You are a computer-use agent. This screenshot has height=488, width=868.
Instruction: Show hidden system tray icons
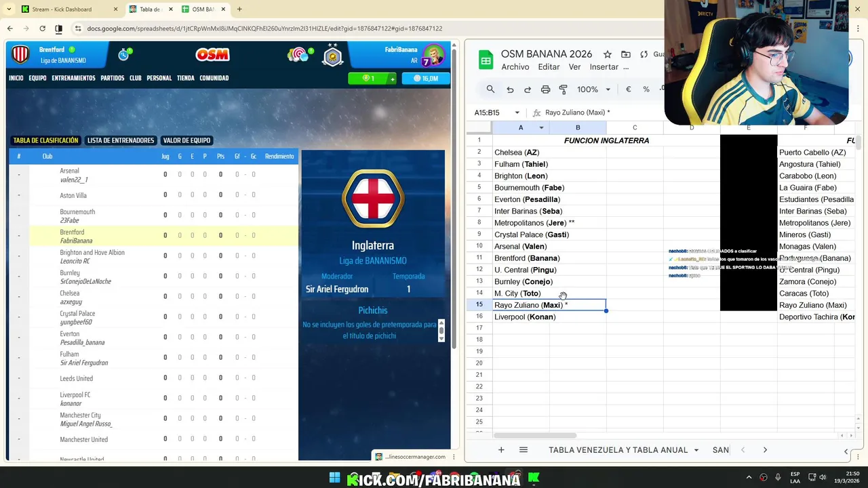749,478
